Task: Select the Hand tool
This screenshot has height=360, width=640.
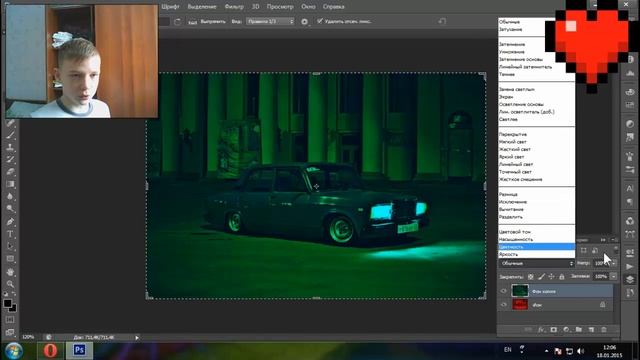Action: (10, 272)
